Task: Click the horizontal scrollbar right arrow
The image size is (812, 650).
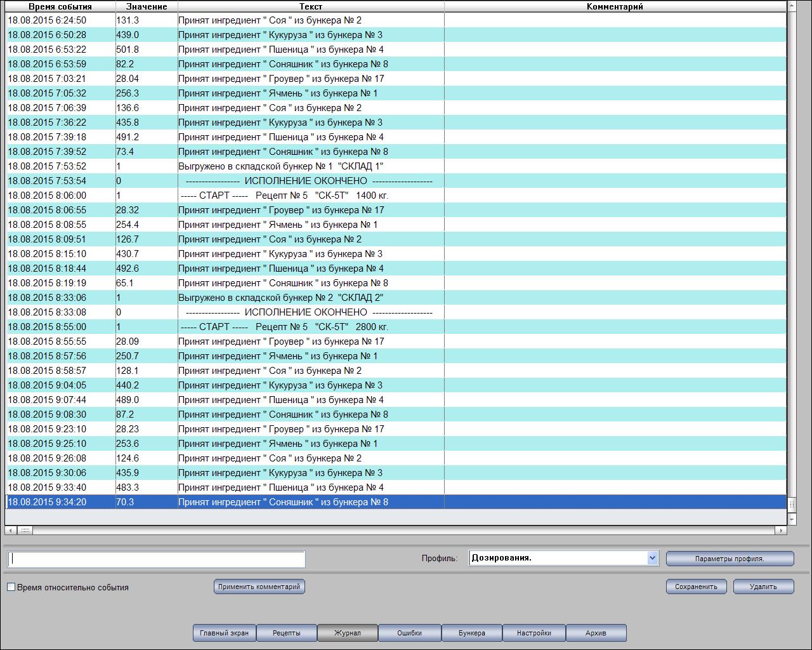Action: (781, 530)
